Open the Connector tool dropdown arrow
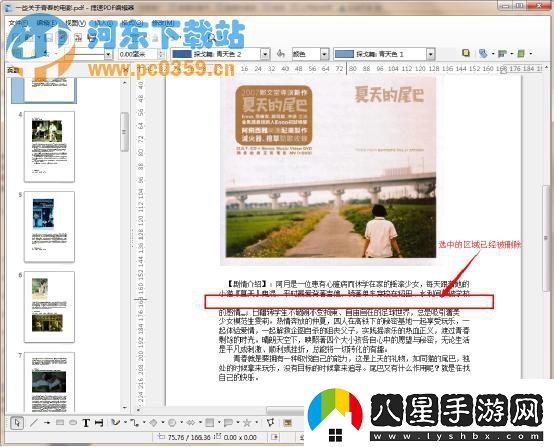Viewport: 554px width, 447px height. point(144,423)
